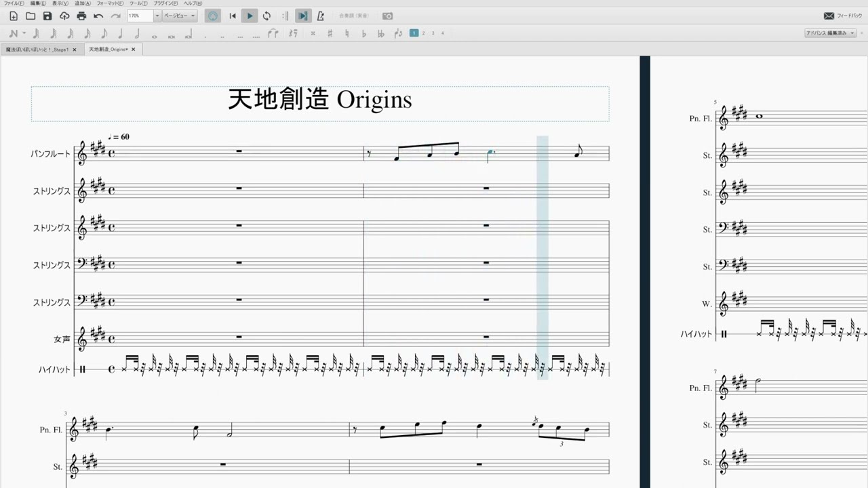
Task: Click the Save score floppy disk icon
Action: click(x=47, y=16)
